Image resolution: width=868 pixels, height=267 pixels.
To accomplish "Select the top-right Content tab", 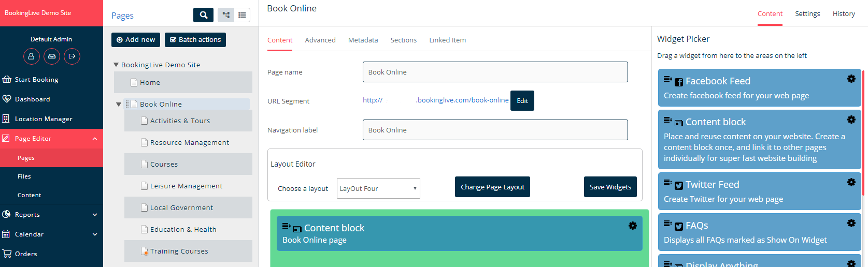I will 770,13.
